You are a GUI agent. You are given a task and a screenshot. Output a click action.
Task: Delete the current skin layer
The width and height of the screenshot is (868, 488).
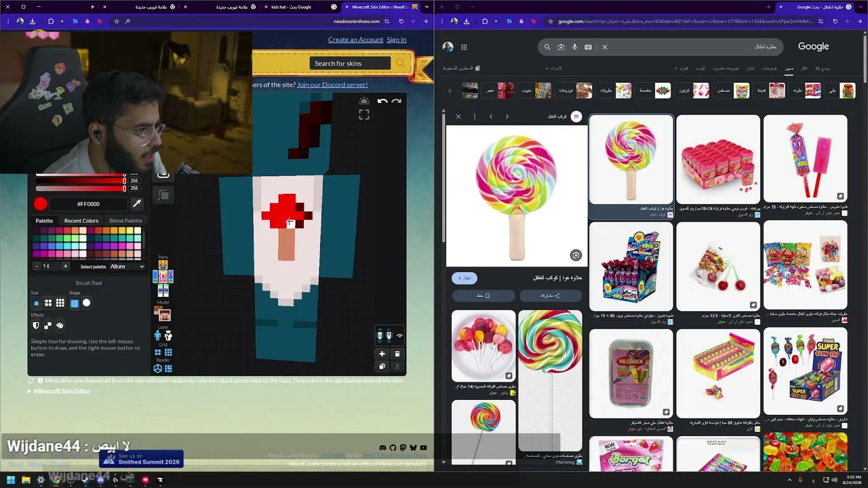pos(397,354)
